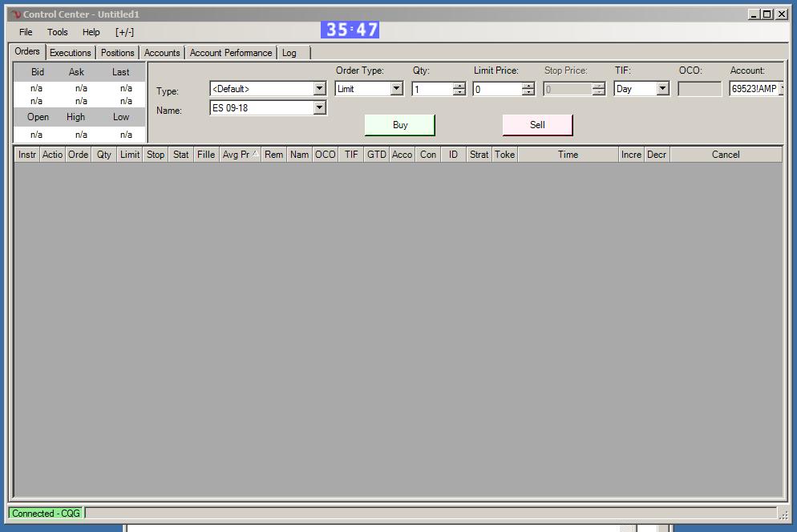Expand the Order Type Limit dropdown

pyautogui.click(x=396, y=88)
